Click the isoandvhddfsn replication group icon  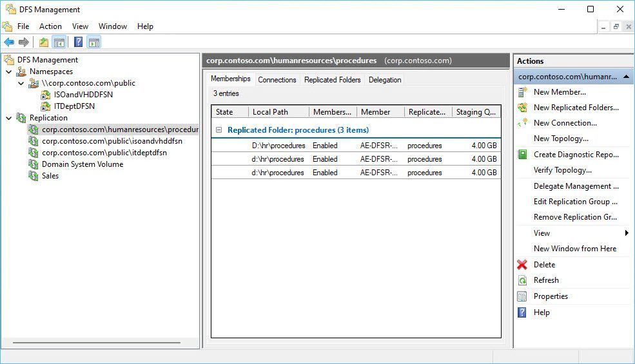34,141
